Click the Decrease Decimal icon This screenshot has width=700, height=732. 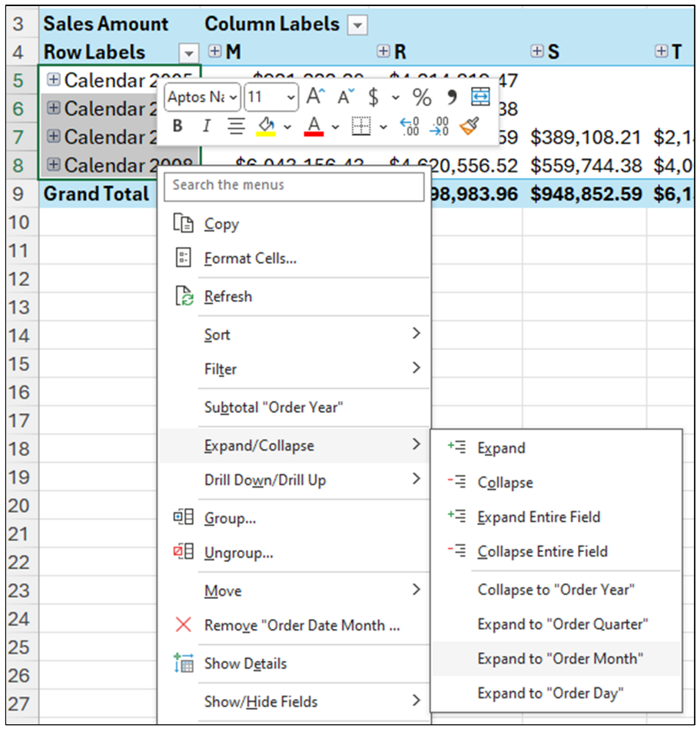438,127
